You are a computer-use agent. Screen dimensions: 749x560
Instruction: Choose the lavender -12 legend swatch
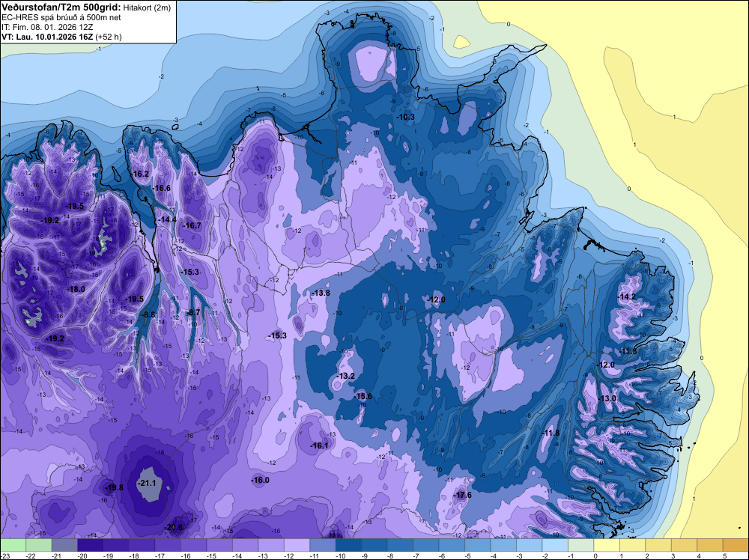(297, 545)
